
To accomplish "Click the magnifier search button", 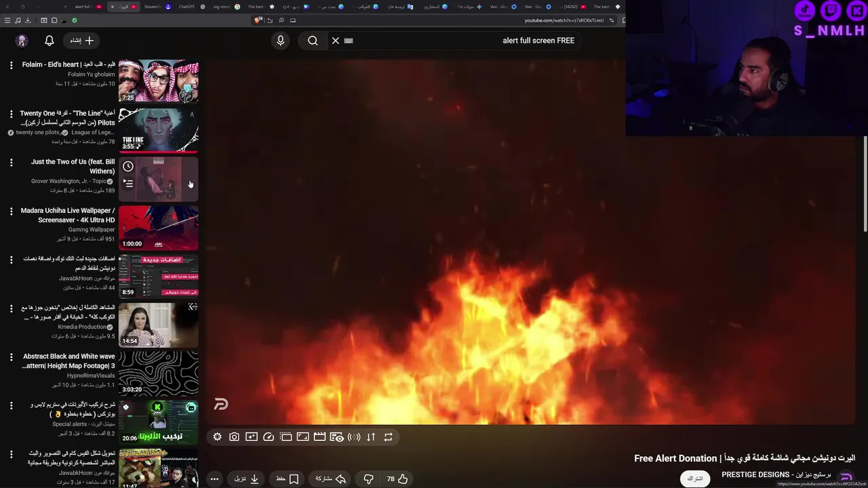I will pyautogui.click(x=313, y=41).
